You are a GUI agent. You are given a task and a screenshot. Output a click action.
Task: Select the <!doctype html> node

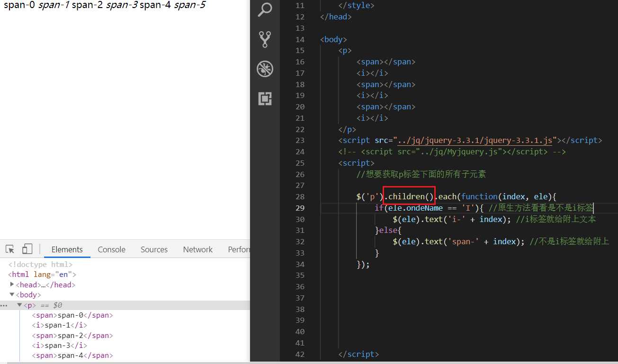[40, 265]
